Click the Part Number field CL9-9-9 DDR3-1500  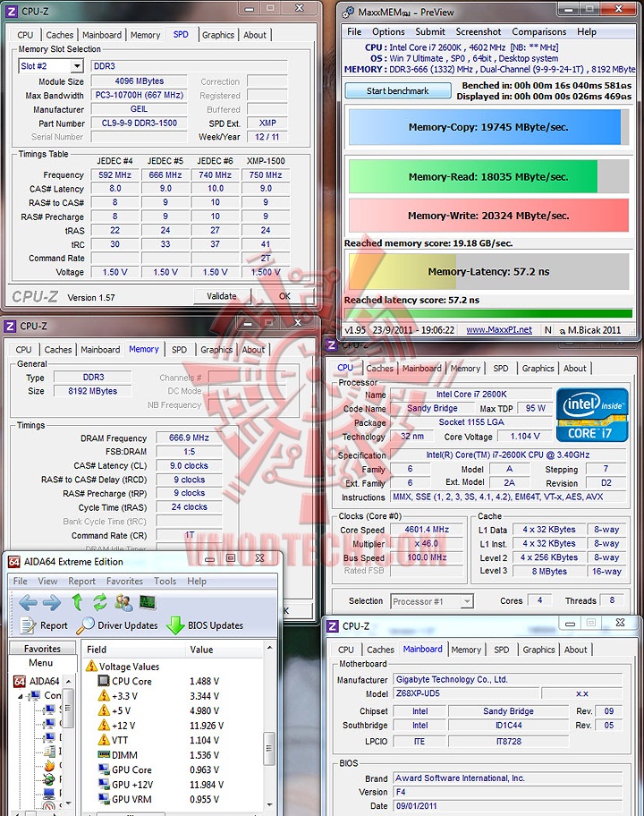[139, 123]
